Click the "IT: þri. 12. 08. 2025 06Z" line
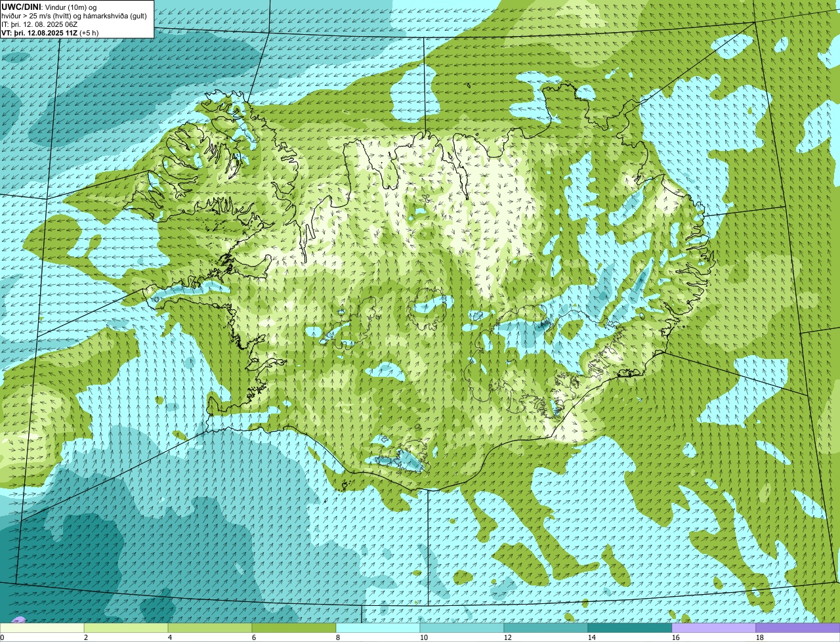 coord(40,24)
